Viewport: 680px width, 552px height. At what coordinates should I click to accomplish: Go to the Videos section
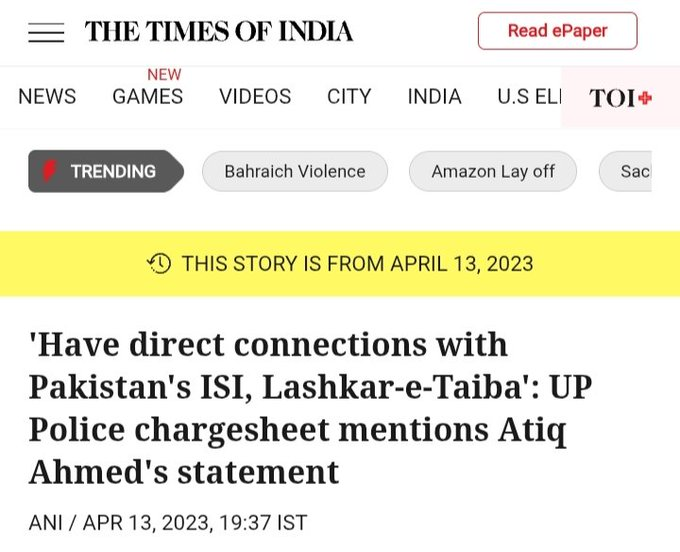(255, 96)
